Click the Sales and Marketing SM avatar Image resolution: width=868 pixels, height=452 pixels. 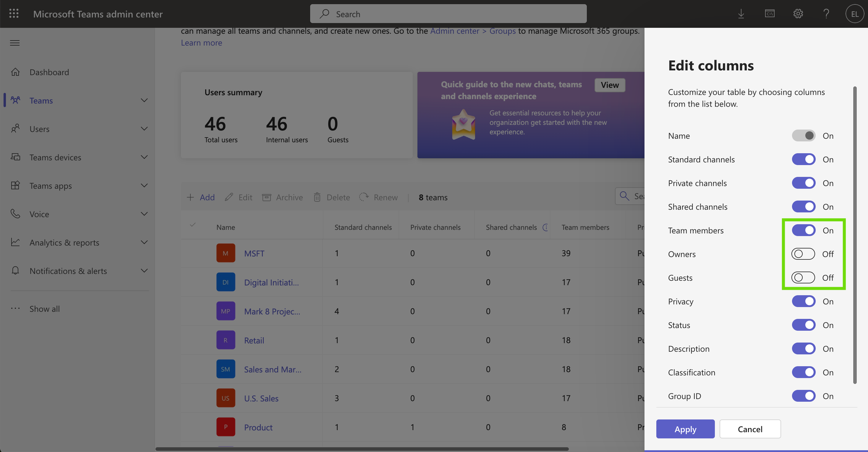point(225,369)
